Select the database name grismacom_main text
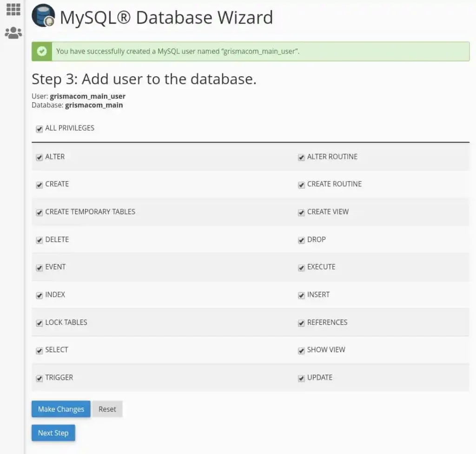Image resolution: width=476 pixels, height=454 pixels. (x=94, y=105)
